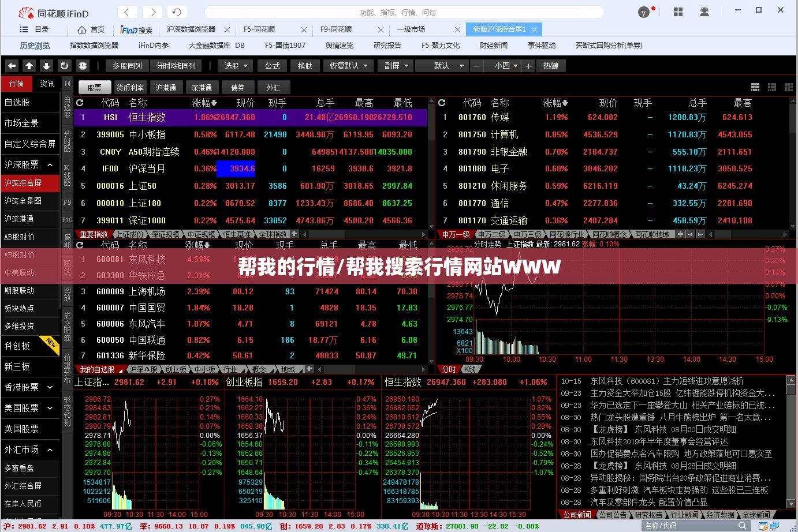Switch to 资讯 sidebar tab
The image size is (798, 532).
tap(47, 84)
